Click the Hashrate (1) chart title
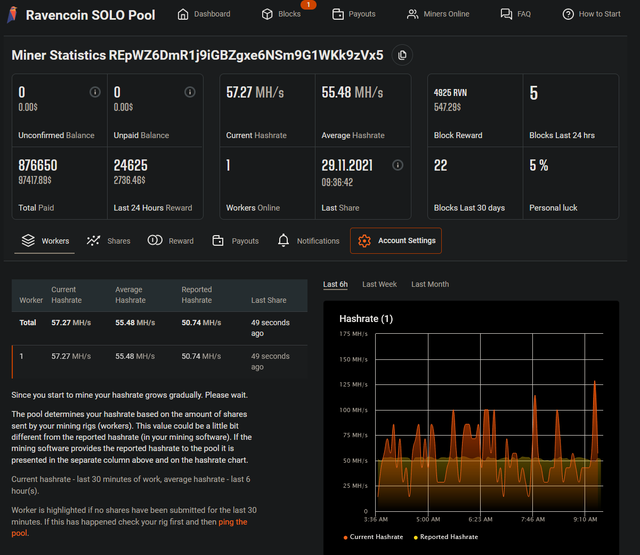Image resolution: width=640 pixels, height=555 pixels. [366, 319]
